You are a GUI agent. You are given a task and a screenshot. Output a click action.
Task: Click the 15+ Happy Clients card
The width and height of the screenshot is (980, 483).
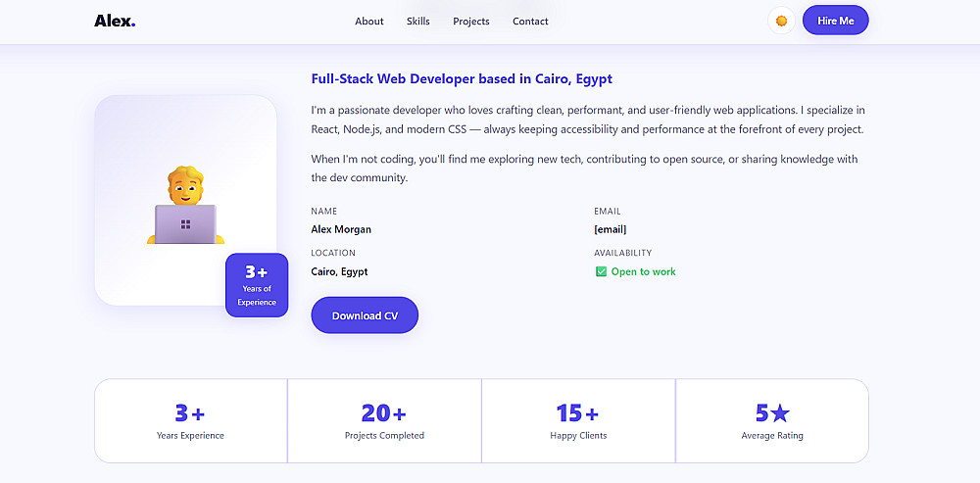point(578,420)
